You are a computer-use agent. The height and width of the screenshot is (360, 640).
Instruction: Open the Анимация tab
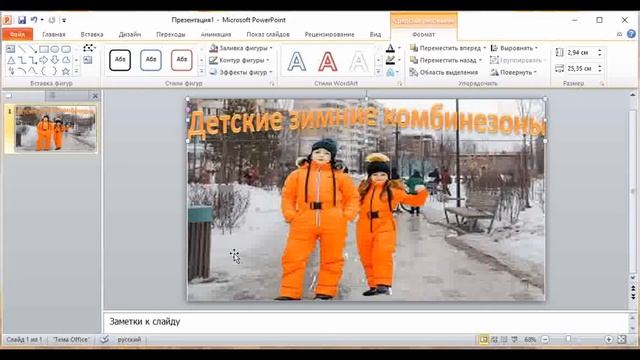click(216, 34)
